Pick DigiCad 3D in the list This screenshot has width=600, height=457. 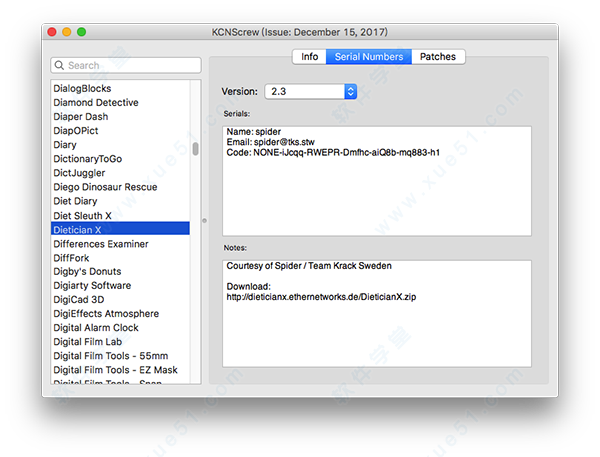(120, 300)
